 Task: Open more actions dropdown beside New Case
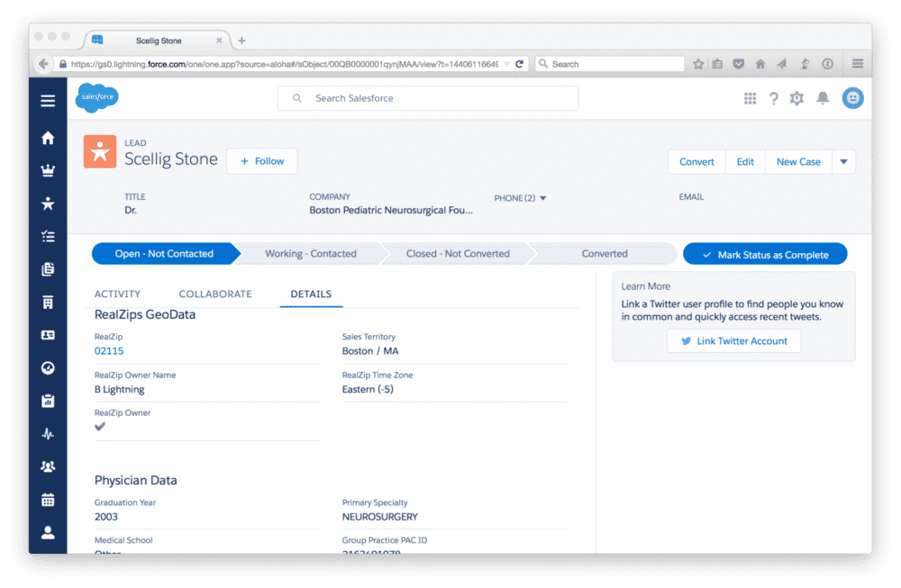pyautogui.click(x=843, y=162)
